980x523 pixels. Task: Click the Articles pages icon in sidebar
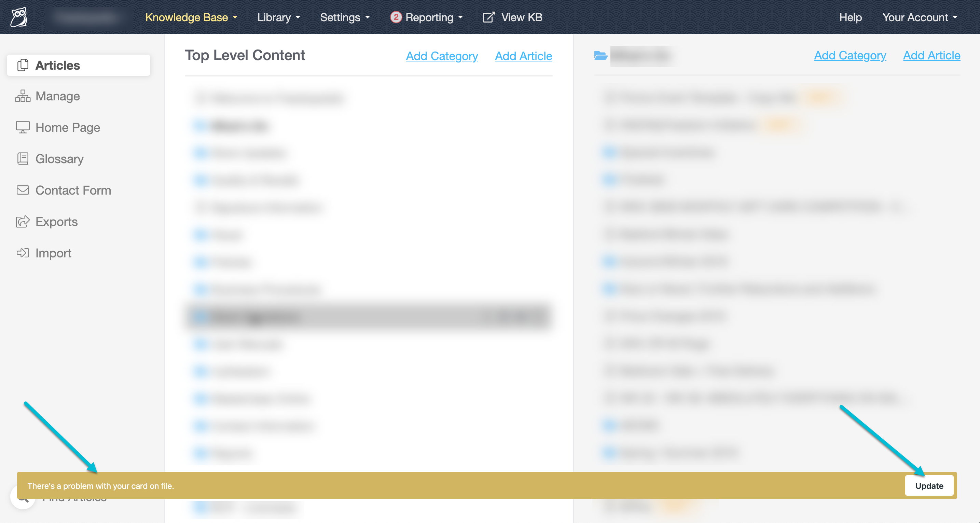click(x=23, y=66)
